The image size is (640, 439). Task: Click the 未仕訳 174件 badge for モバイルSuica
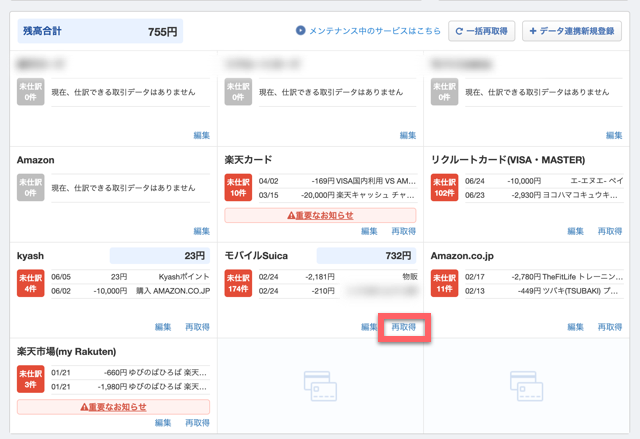click(x=238, y=283)
